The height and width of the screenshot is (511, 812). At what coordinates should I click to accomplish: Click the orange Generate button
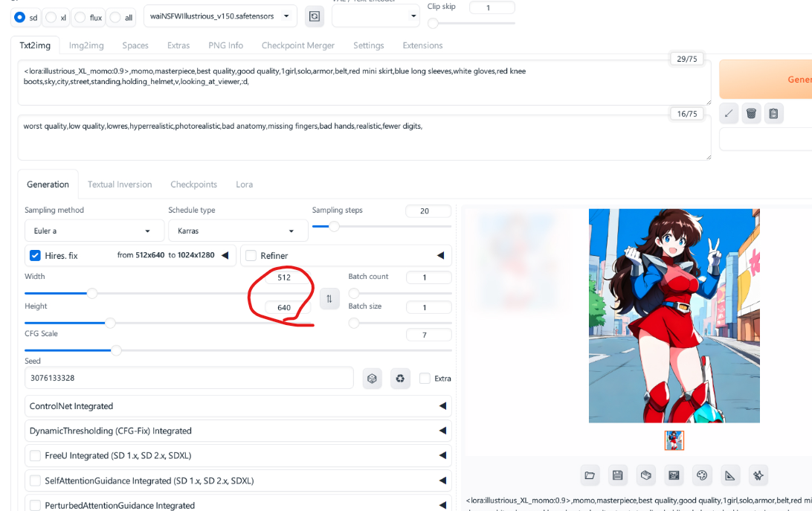point(767,80)
